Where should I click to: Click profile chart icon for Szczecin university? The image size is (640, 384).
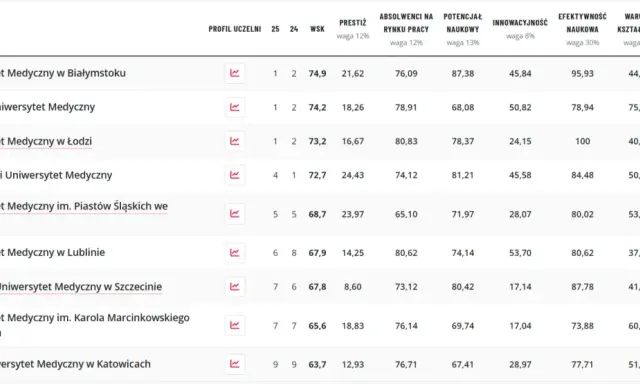[235, 286]
